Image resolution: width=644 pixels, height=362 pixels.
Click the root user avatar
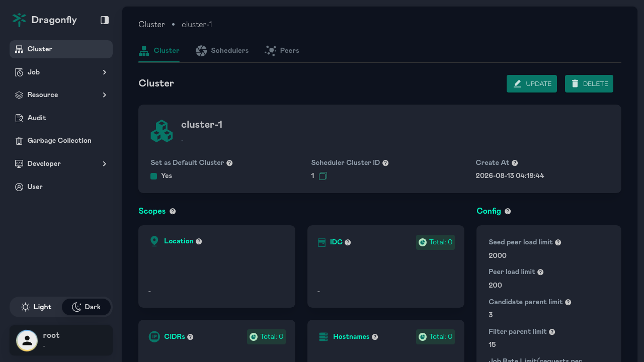27,340
